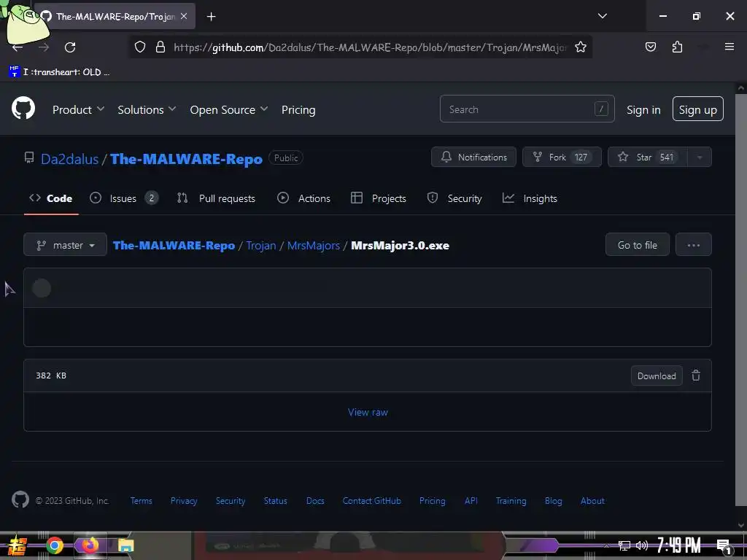The width and height of the screenshot is (747, 560).
Task: Expand the Product menu
Action: (78, 109)
